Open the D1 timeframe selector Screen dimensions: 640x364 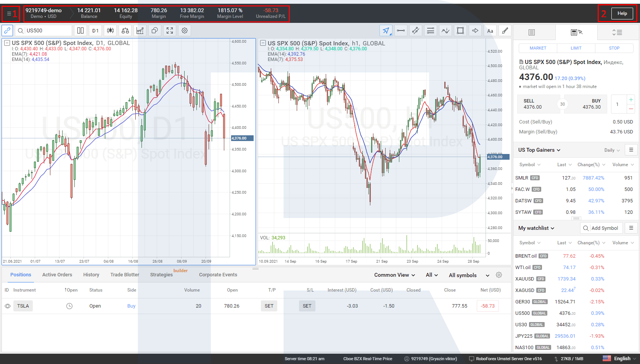(x=95, y=30)
